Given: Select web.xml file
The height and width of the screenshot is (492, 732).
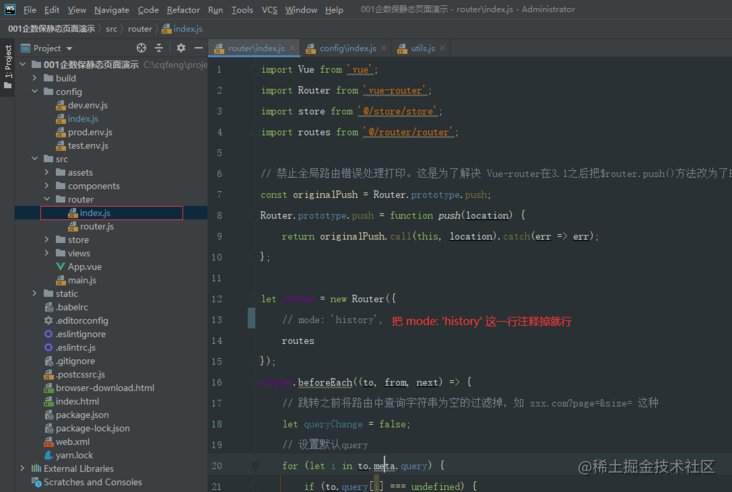Looking at the screenshot, I should coord(67,442).
